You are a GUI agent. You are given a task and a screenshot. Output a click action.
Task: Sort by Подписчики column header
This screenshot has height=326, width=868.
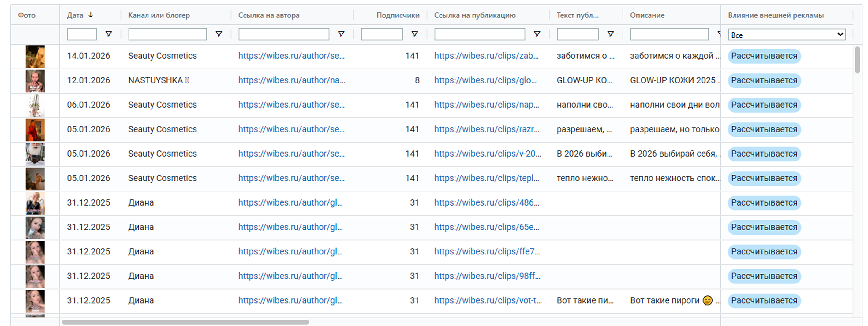pos(398,15)
